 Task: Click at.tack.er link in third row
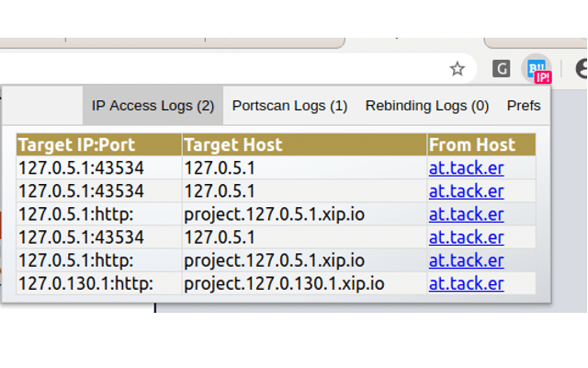(466, 214)
